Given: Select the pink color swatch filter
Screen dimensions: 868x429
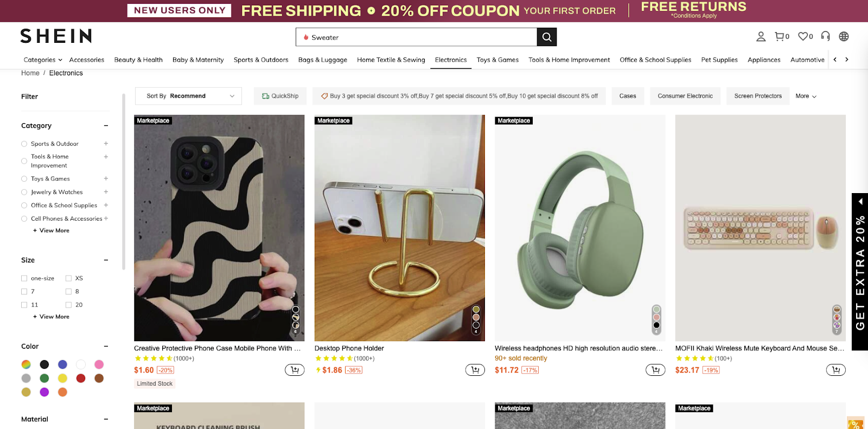Looking at the screenshot, I should pos(99,364).
